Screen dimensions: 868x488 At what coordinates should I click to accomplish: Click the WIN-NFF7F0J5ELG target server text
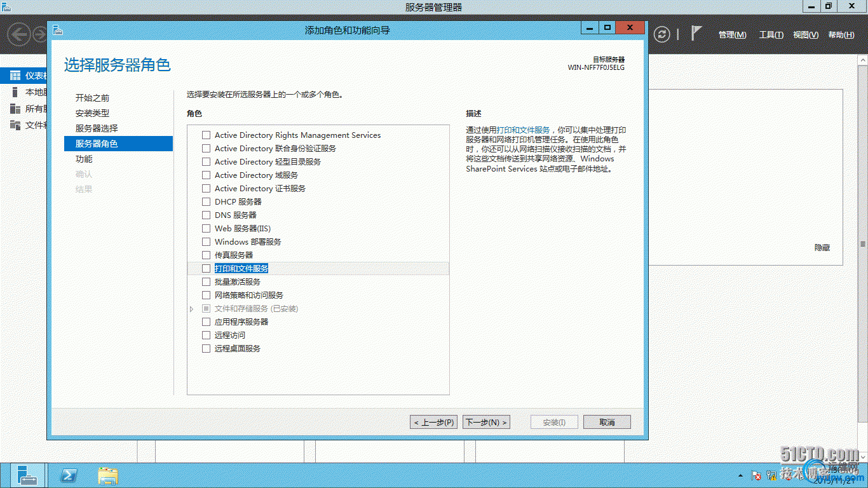596,67
